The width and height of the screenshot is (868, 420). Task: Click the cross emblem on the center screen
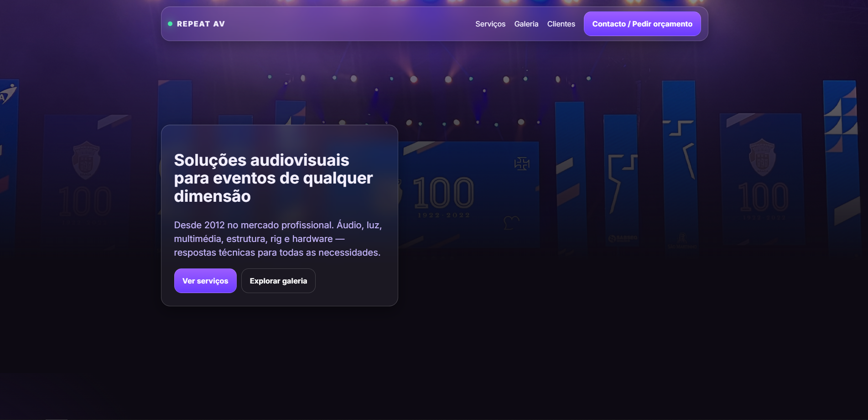[522, 163]
